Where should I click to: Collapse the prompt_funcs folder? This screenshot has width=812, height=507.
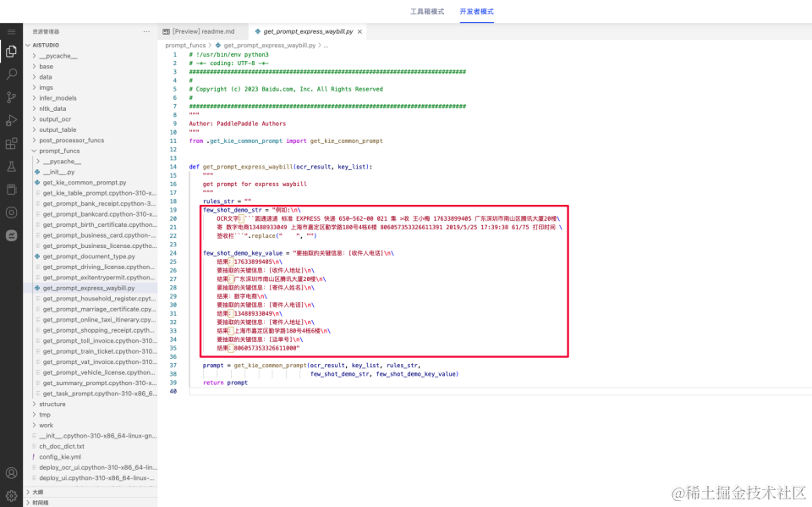pyautogui.click(x=59, y=151)
